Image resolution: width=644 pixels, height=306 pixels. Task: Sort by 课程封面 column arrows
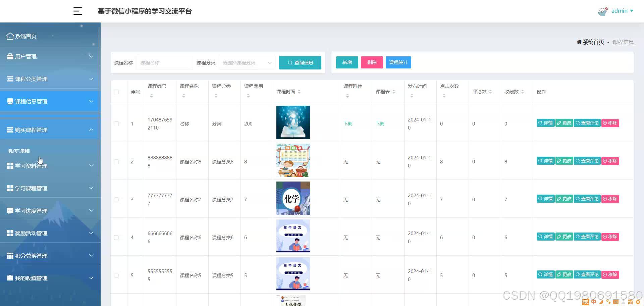click(x=299, y=92)
